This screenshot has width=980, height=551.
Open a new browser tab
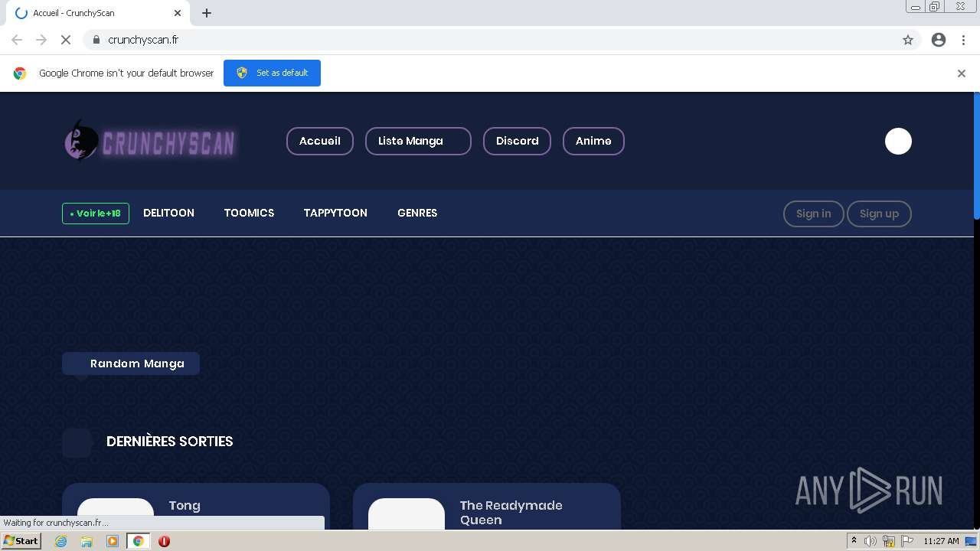[207, 13]
